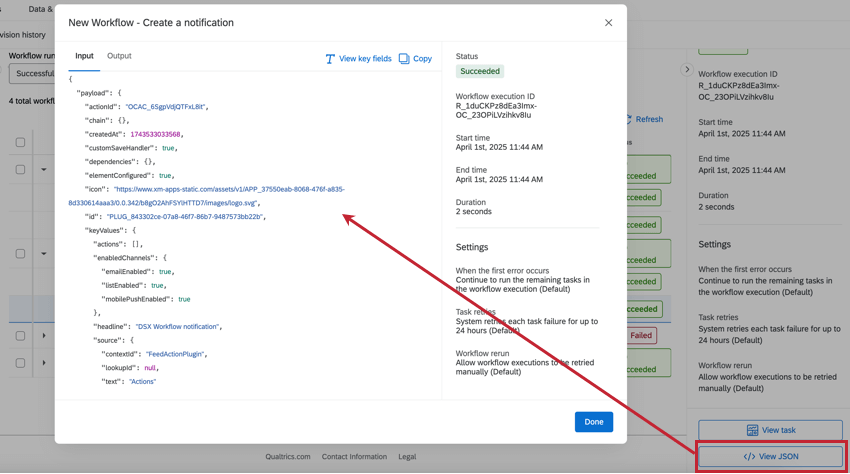Open the Contact Information footer link
850x474 pixels.
point(354,457)
